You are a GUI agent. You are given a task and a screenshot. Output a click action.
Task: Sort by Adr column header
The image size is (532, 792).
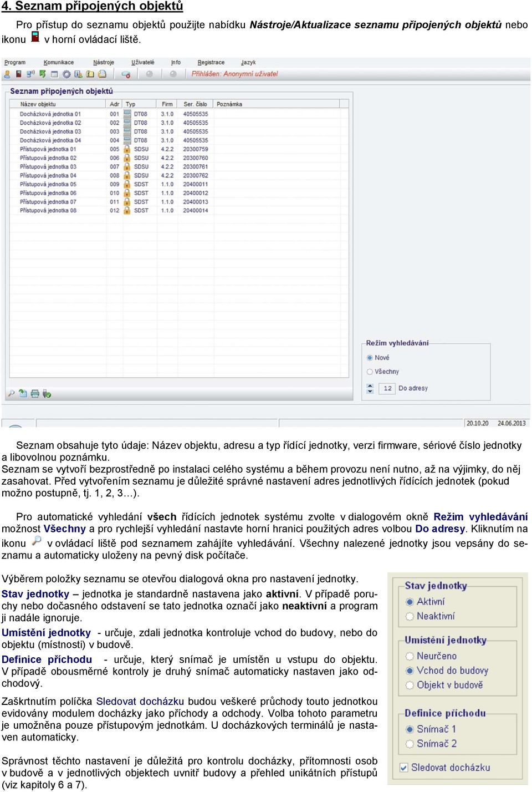point(114,104)
